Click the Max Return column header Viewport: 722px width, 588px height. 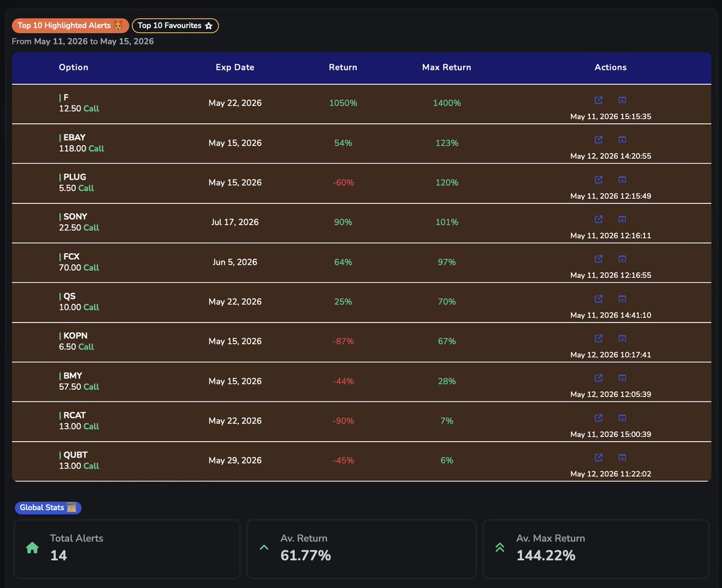[x=446, y=67]
